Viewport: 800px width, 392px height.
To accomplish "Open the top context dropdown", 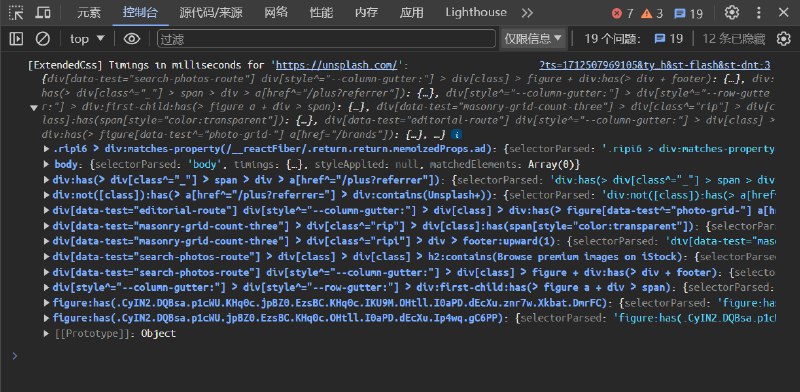I will click(x=87, y=39).
